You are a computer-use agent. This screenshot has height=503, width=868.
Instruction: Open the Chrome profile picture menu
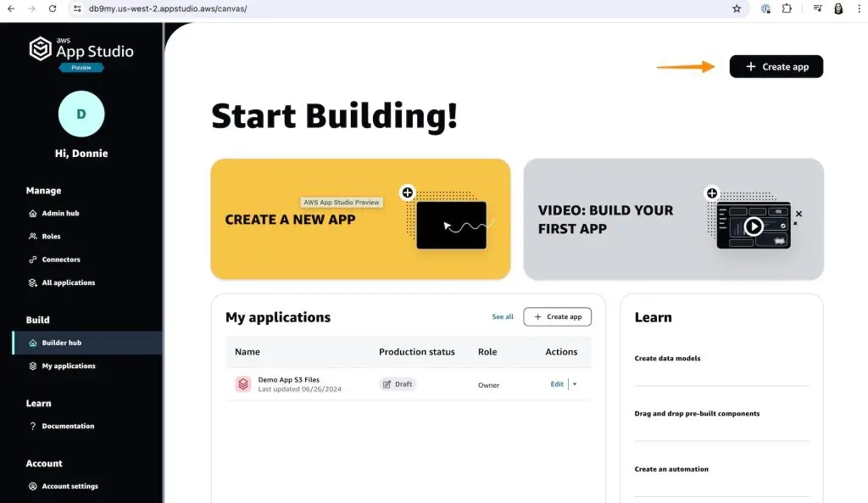(x=838, y=8)
